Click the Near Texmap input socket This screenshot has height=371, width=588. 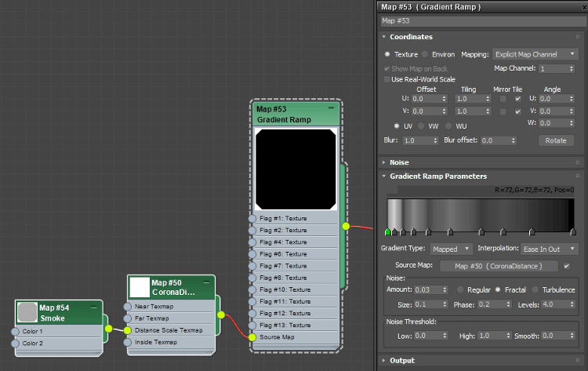pos(128,307)
